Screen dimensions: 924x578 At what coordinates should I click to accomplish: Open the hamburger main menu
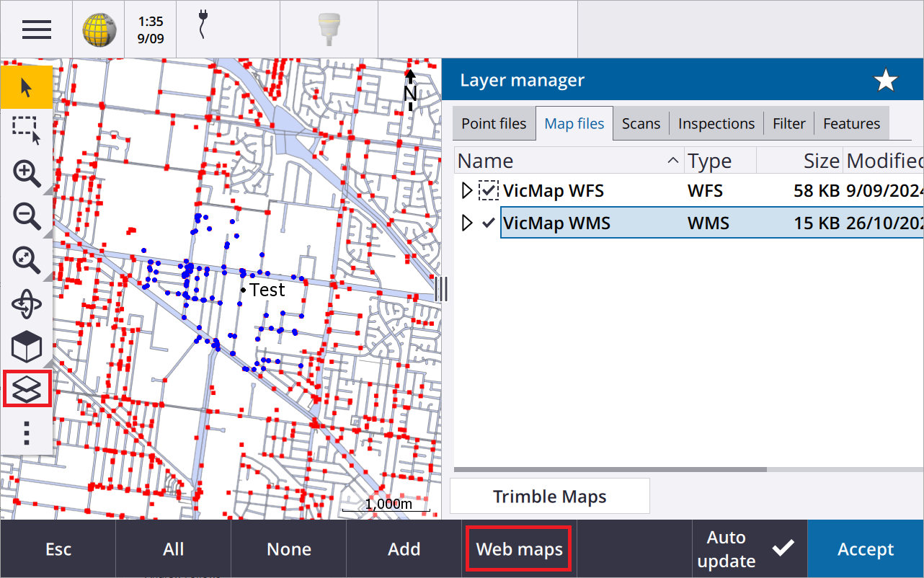36,30
